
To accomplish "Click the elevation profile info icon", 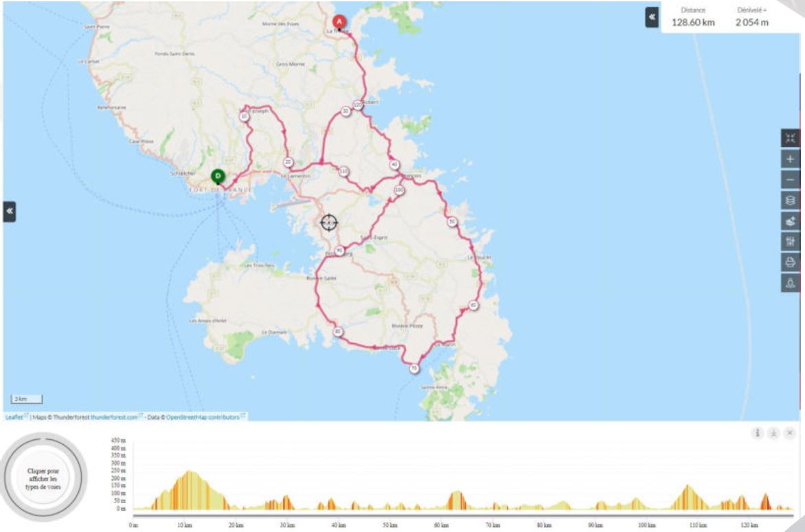I will tap(757, 433).
